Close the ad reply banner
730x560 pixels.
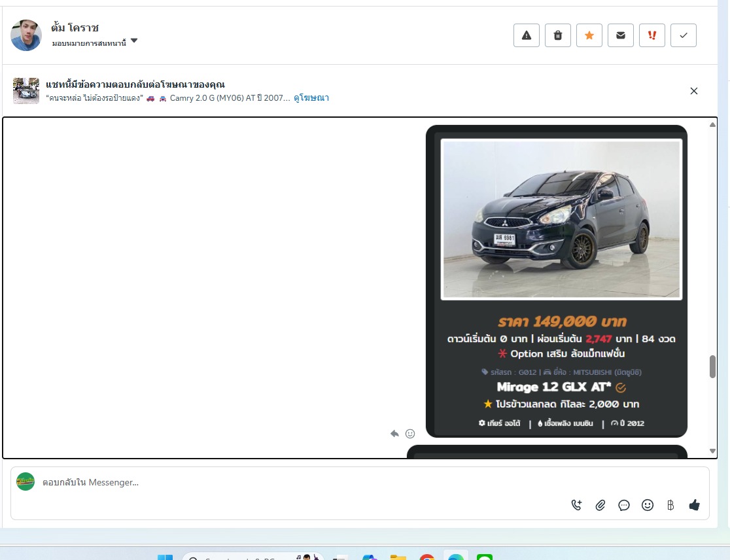click(693, 91)
